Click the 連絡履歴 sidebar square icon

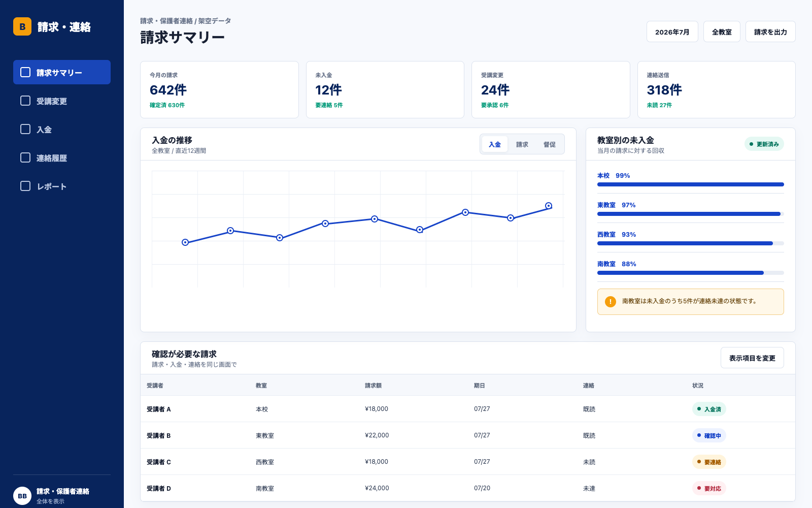click(25, 157)
